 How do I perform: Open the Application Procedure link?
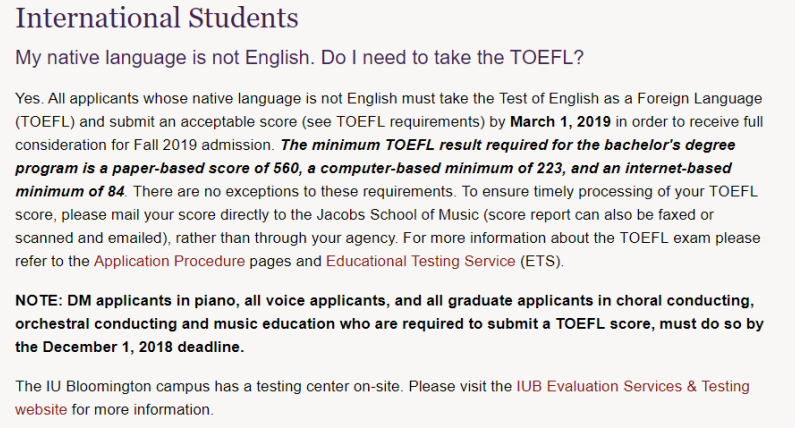click(x=169, y=261)
